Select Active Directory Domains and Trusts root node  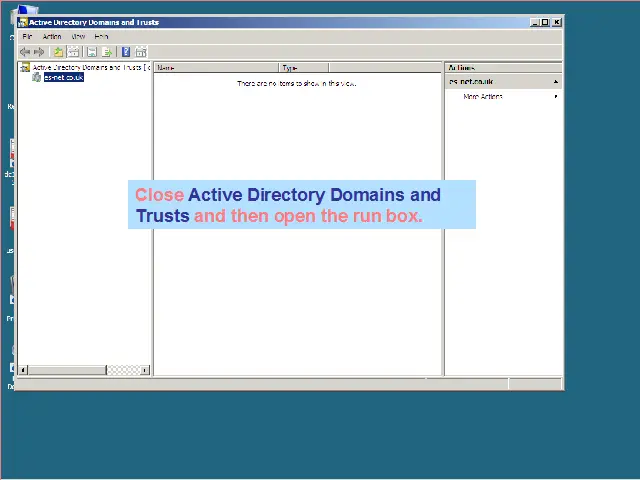click(x=88, y=67)
